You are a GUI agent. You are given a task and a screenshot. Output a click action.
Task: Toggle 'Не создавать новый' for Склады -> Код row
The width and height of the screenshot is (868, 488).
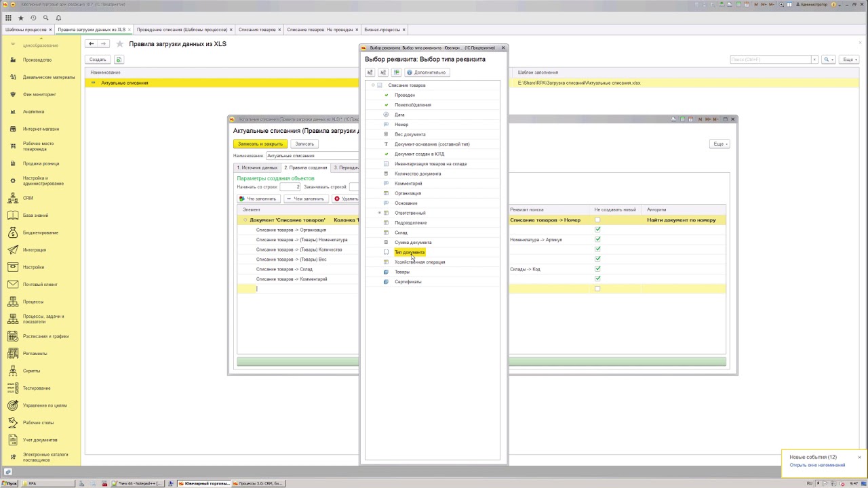[597, 269]
